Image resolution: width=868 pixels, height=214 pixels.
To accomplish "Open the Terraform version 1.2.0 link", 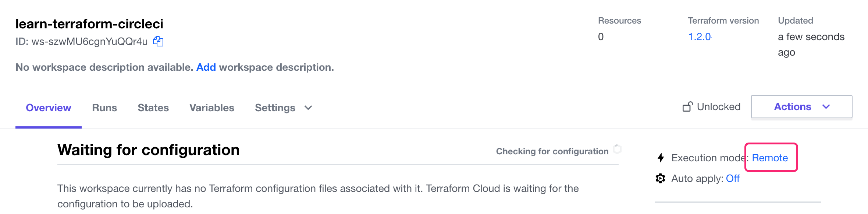I will [700, 37].
